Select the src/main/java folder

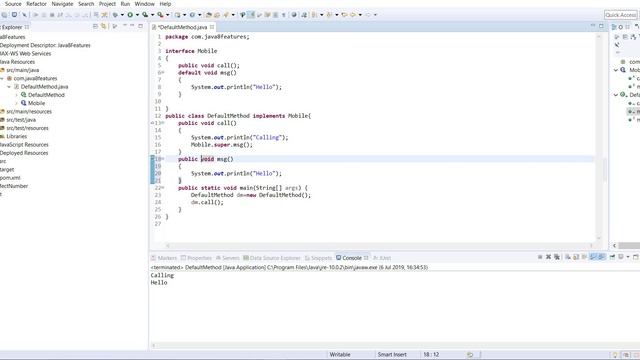pos(22,70)
